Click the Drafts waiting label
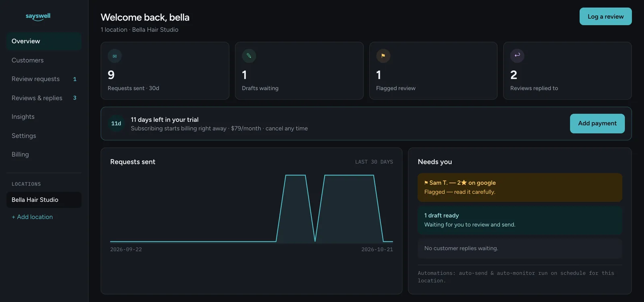 coord(260,88)
